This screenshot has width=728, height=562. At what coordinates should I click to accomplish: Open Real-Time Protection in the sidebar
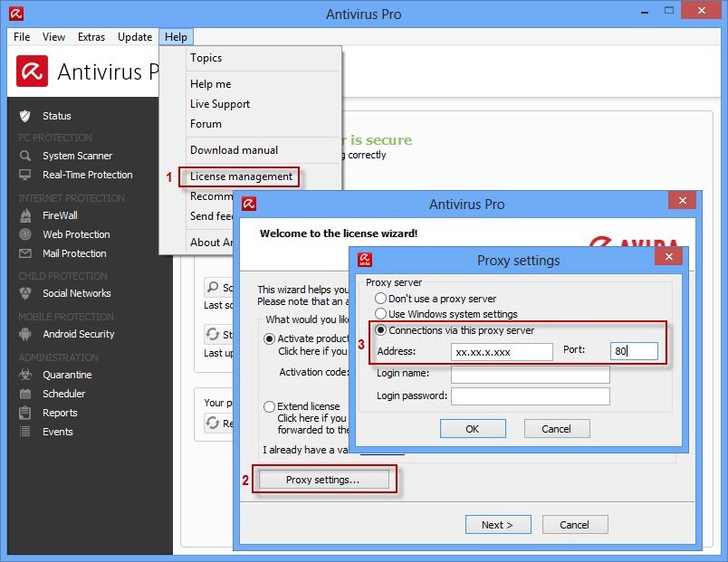(x=88, y=175)
